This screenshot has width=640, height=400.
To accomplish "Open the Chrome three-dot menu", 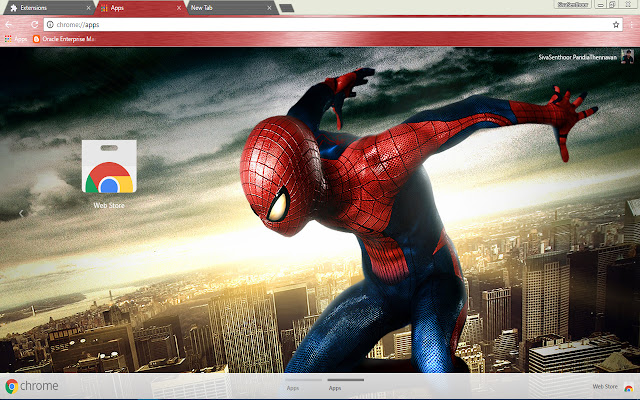I will [x=631, y=24].
